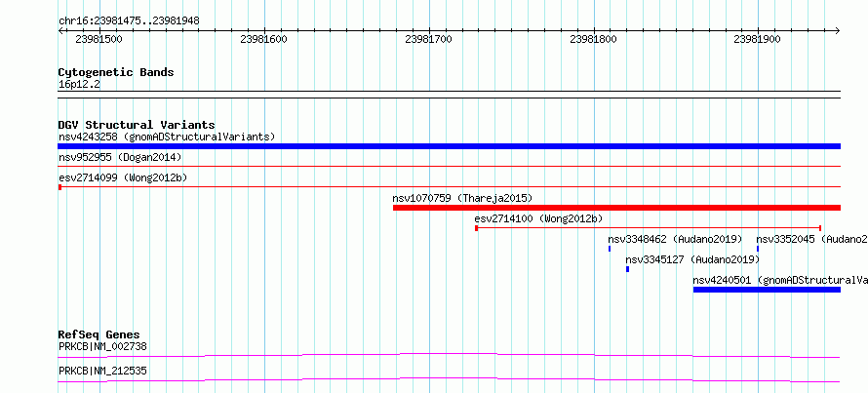Click the RefSeq Genes track heading

point(99,334)
